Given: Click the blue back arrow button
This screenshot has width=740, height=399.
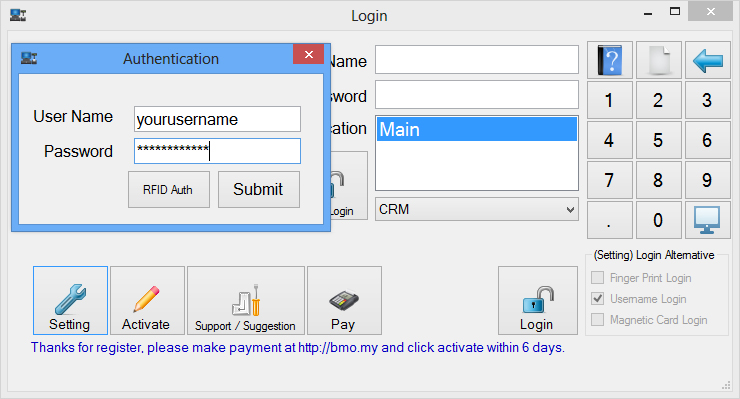Looking at the screenshot, I should 708,60.
